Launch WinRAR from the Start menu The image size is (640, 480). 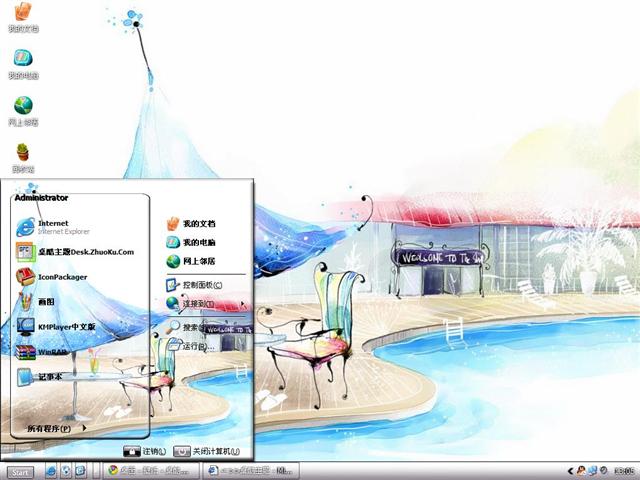click(x=41, y=352)
